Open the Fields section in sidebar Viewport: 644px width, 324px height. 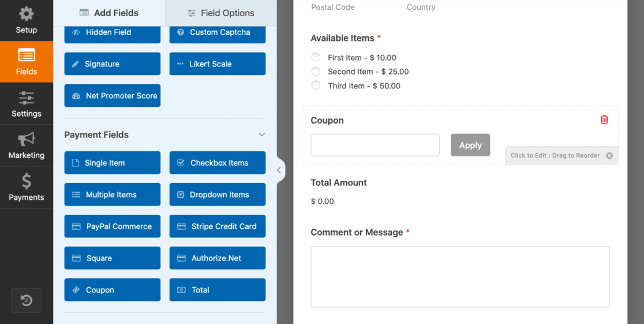27,62
